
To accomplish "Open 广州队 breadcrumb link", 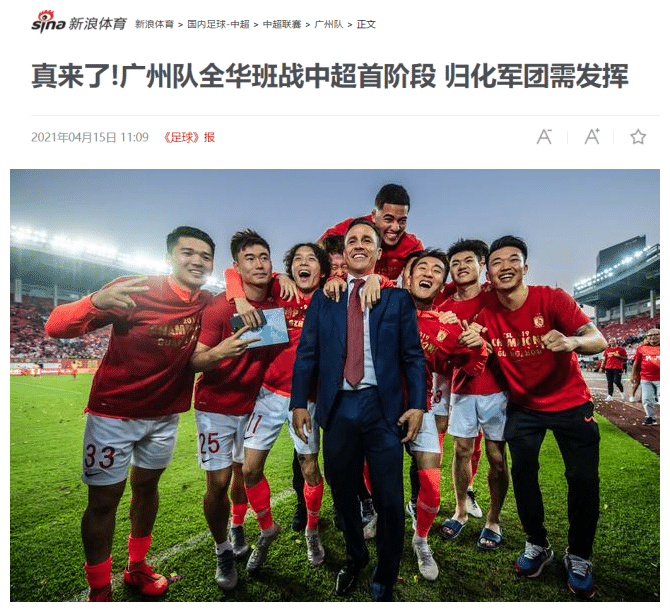I will click(x=329, y=24).
